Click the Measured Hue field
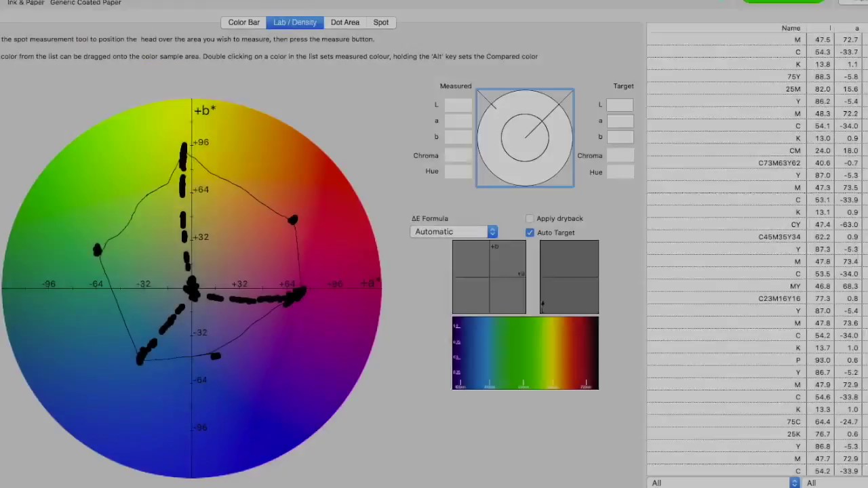 tap(458, 171)
